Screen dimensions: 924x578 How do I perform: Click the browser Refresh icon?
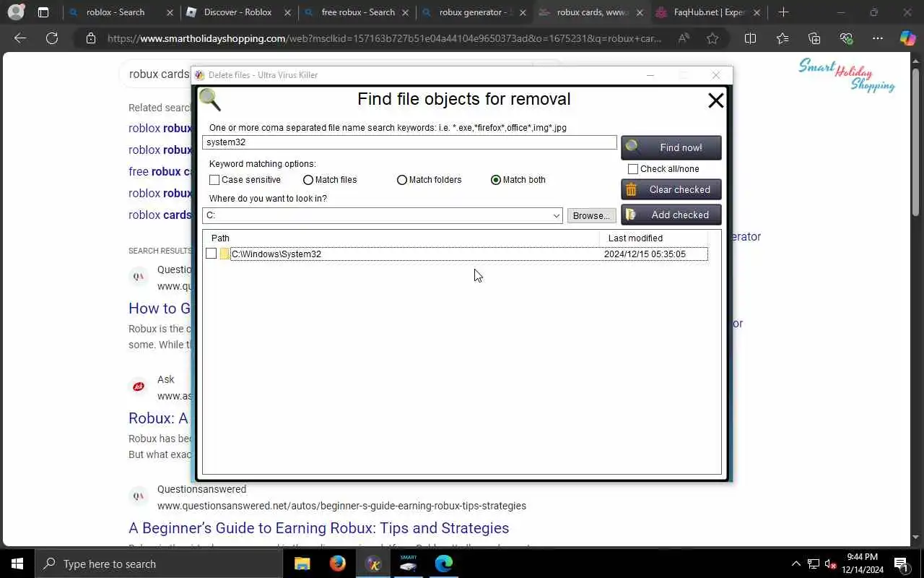[x=52, y=38]
